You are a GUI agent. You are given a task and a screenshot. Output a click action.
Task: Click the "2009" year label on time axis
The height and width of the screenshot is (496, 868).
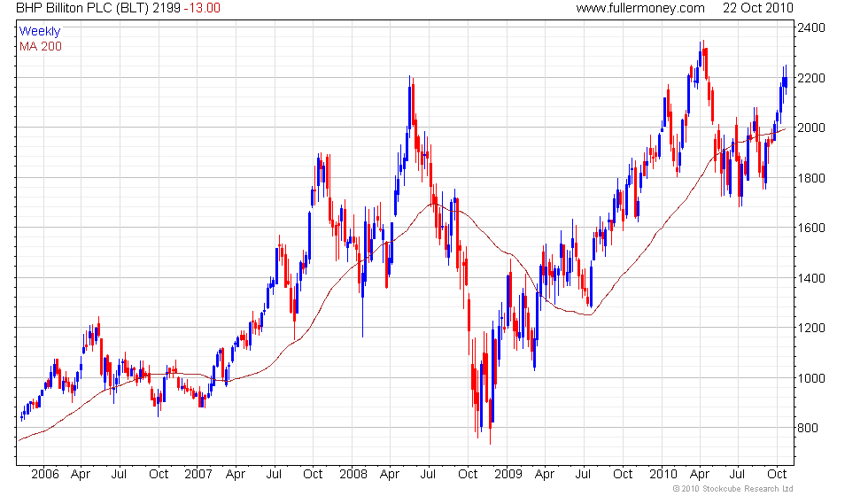(508, 475)
